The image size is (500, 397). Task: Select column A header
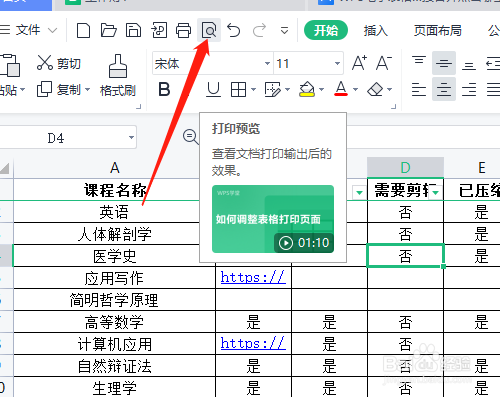tap(114, 168)
